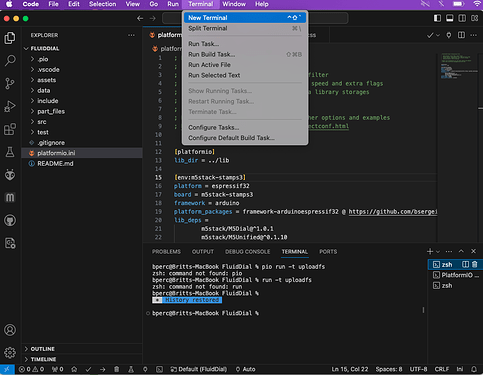Open build checkmark dropdown arrow in editor toolbar
Viewport: 483px width, 375px height.
click(x=438, y=35)
